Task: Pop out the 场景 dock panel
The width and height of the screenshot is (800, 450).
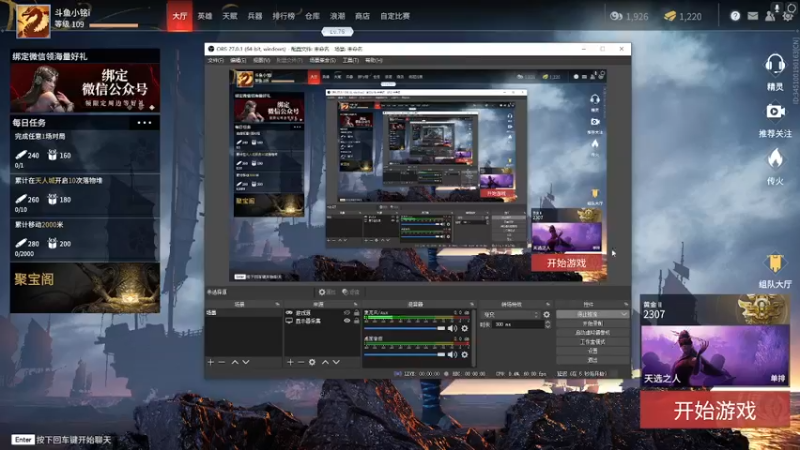Action: (278, 304)
